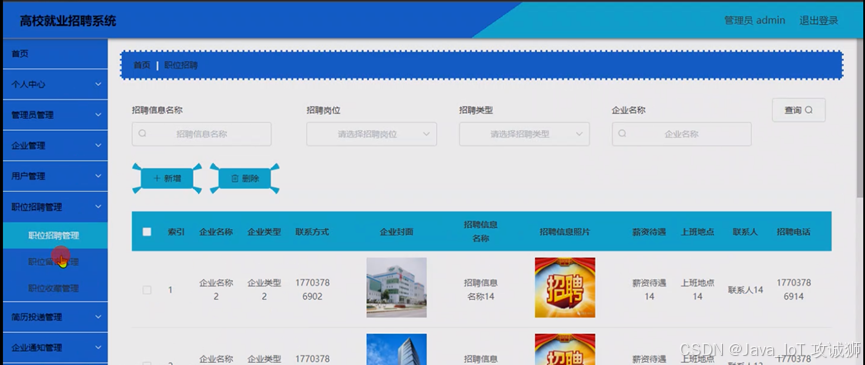Screen dimensions: 865x365
Task: Toggle the select-all checkbox in table header
Action: (147, 232)
